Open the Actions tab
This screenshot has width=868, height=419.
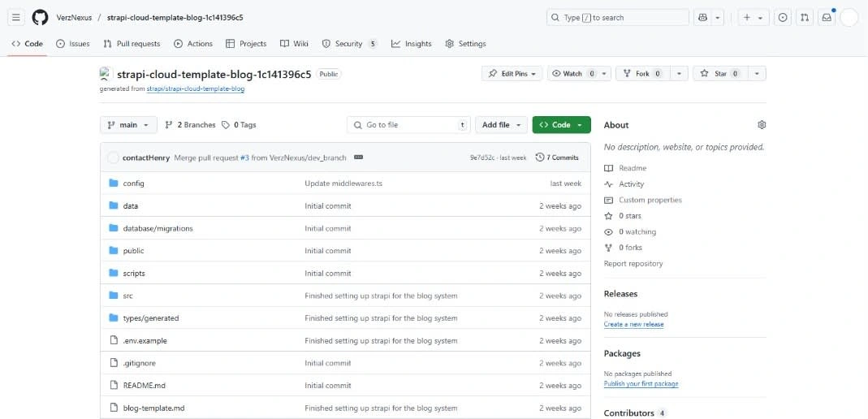point(193,44)
